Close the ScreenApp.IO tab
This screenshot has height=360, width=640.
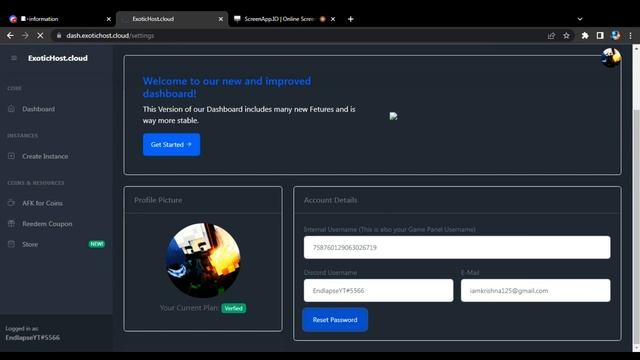(x=333, y=19)
